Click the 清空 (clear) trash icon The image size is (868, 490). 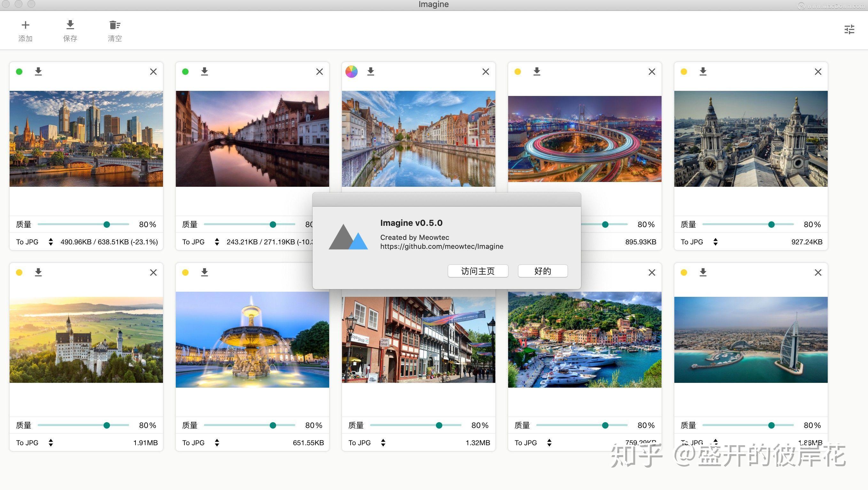(x=115, y=25)
